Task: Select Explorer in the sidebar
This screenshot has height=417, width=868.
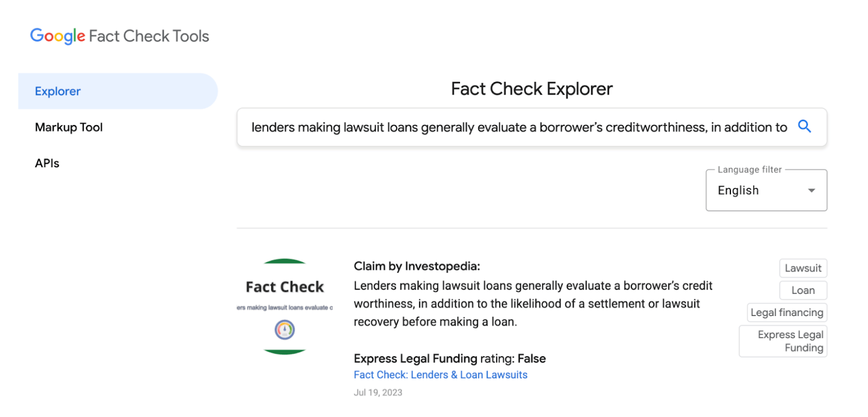Action: click(x=58, y=91)
